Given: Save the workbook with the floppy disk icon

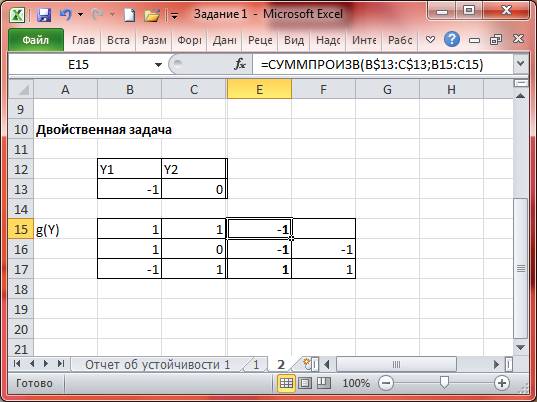Looking at the screenshot, I should tap(44, 15).
